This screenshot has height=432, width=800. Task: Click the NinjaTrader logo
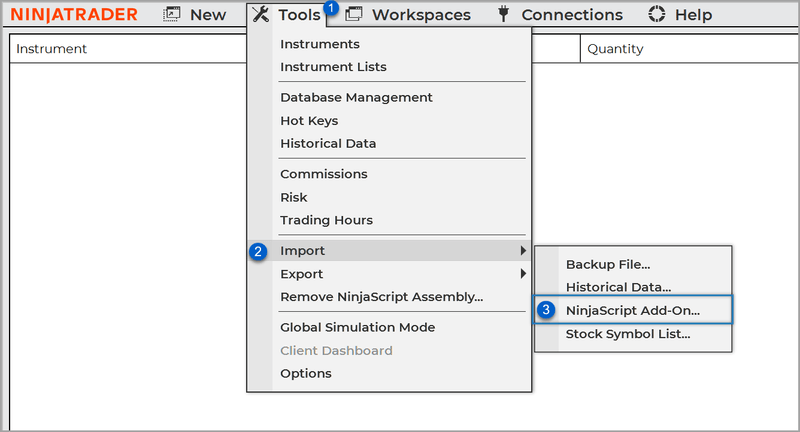[x=74, y=15]
